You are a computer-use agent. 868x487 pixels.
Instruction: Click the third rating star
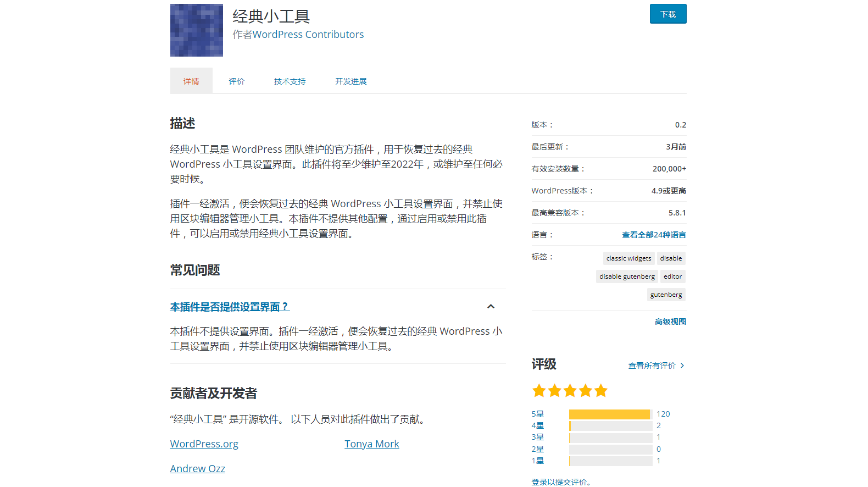click(x=570, y=391)
